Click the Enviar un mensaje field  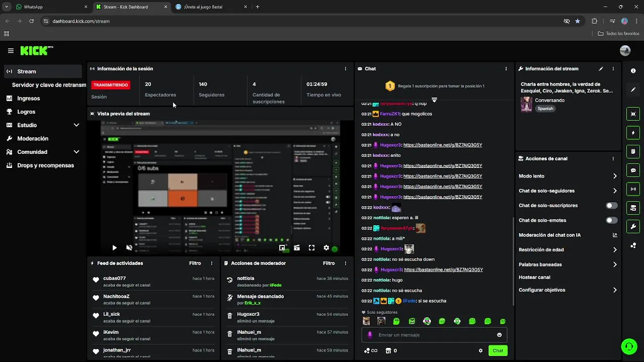tap(434, 335)
